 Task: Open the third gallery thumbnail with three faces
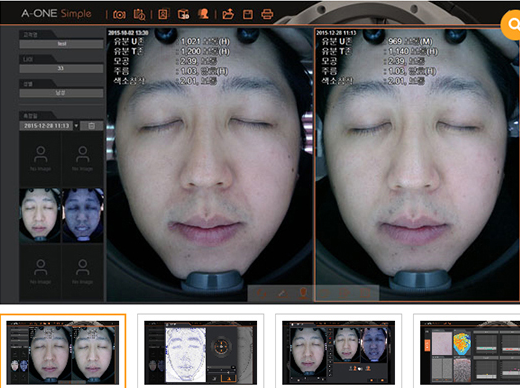[338, 352]
